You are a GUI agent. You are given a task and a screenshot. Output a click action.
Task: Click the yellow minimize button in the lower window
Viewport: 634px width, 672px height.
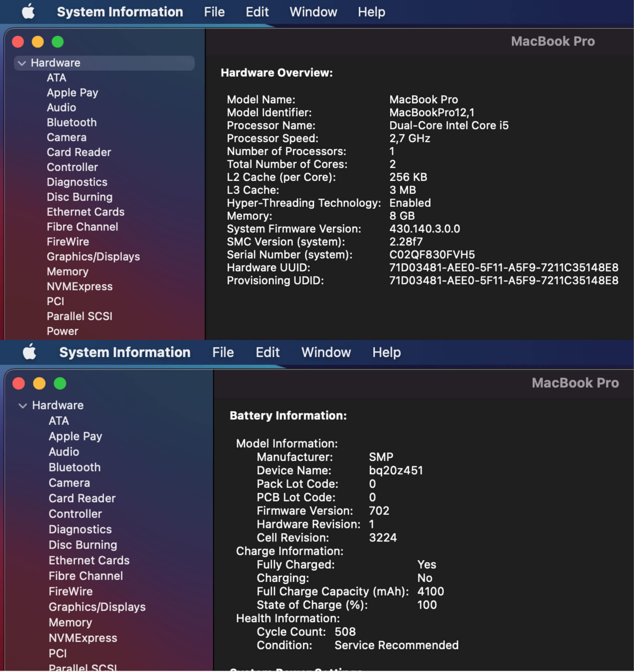(39, 384)
